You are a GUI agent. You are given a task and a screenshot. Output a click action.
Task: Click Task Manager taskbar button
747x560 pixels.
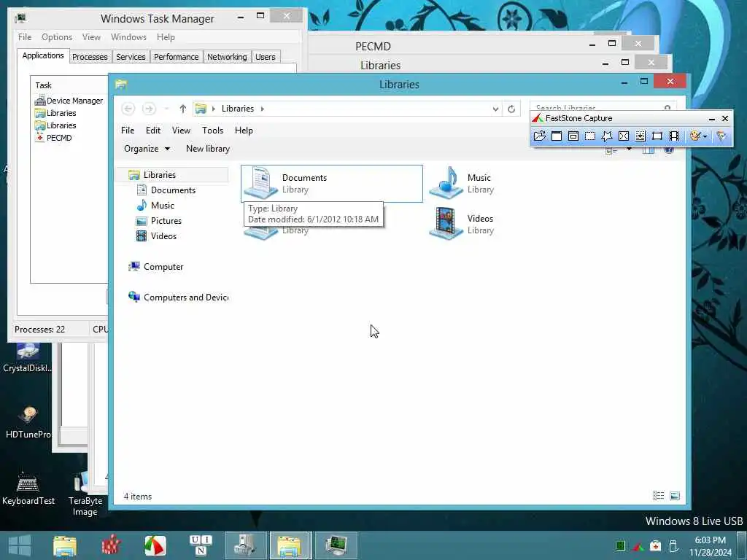click(x=336, y=545)
